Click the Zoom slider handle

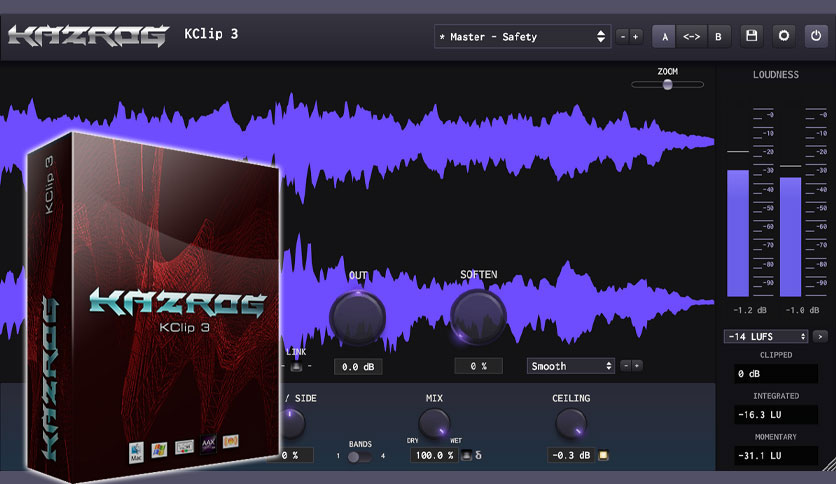tap(668, 85)
